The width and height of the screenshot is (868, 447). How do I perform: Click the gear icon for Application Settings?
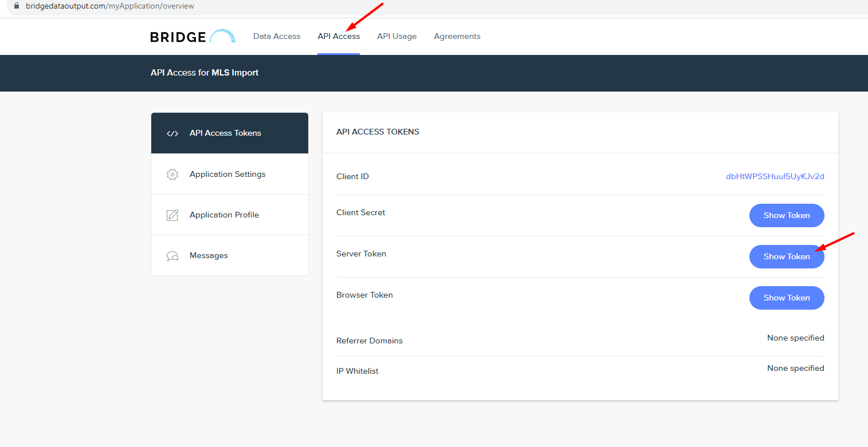pos(172,175)
